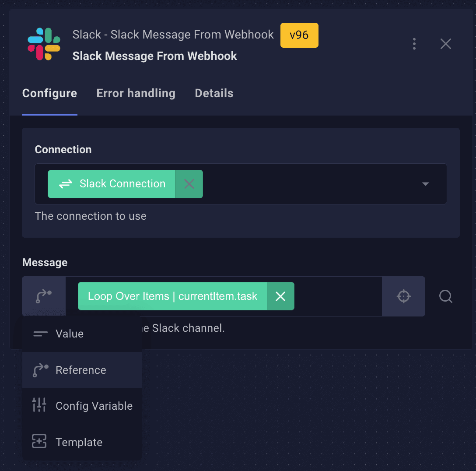Expand the Connection dropdown arrow

[x=426, y=184]
